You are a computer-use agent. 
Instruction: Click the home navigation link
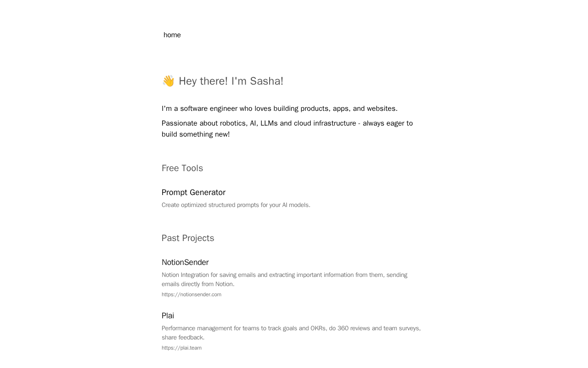click(x=172, y=35)
